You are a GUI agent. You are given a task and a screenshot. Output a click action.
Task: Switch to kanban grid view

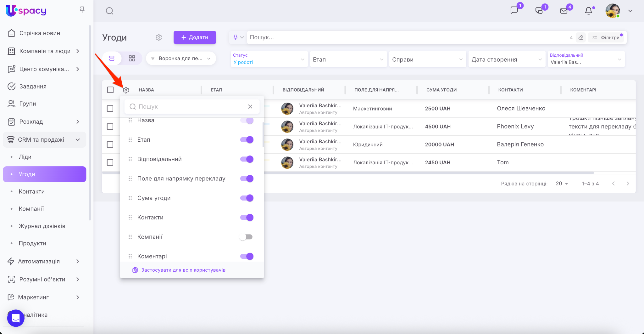point(132,59)
